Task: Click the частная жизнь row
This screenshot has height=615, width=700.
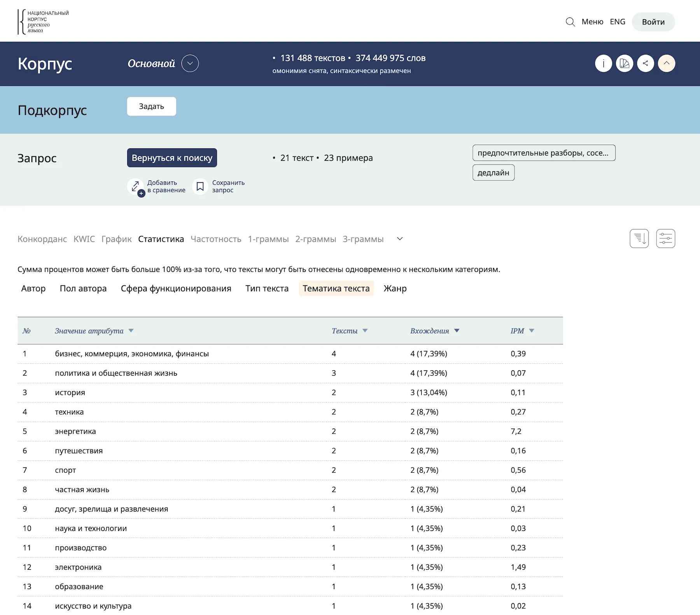Action: tap(290, 490)
